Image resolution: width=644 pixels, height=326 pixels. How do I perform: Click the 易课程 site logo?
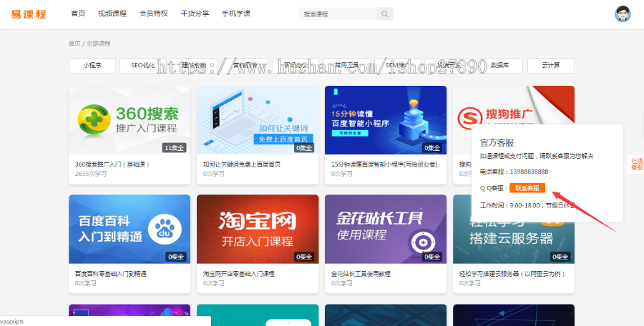pos(29,14)
